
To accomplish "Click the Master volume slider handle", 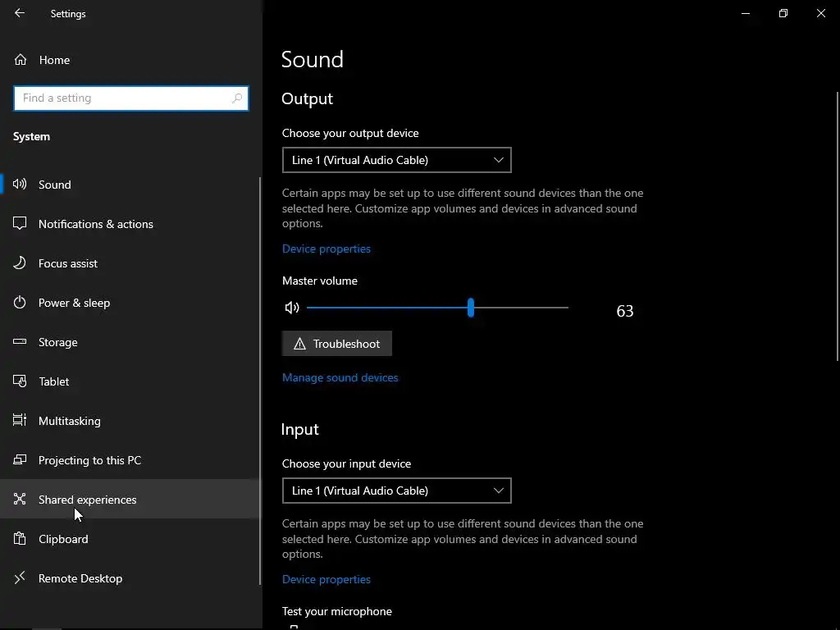I will (x=471, y=308).
